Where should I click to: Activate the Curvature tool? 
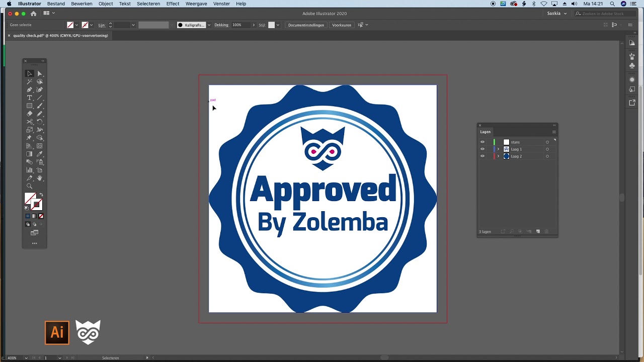pos(40,89)
